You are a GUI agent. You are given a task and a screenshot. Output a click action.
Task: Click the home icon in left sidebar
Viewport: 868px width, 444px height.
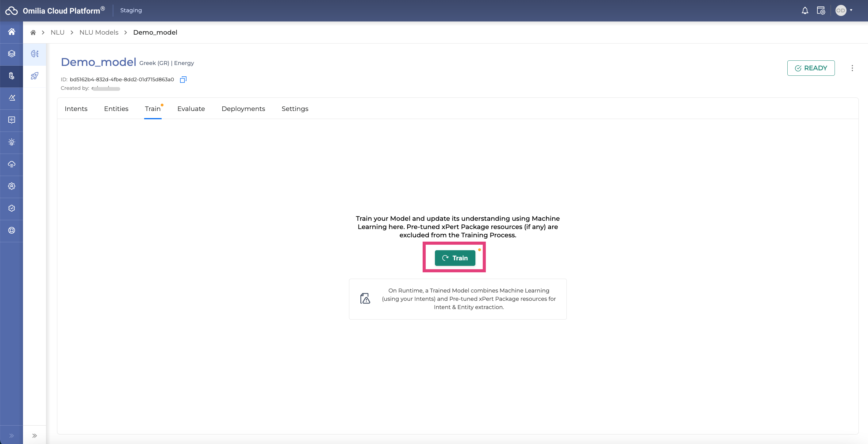[11, 32]
